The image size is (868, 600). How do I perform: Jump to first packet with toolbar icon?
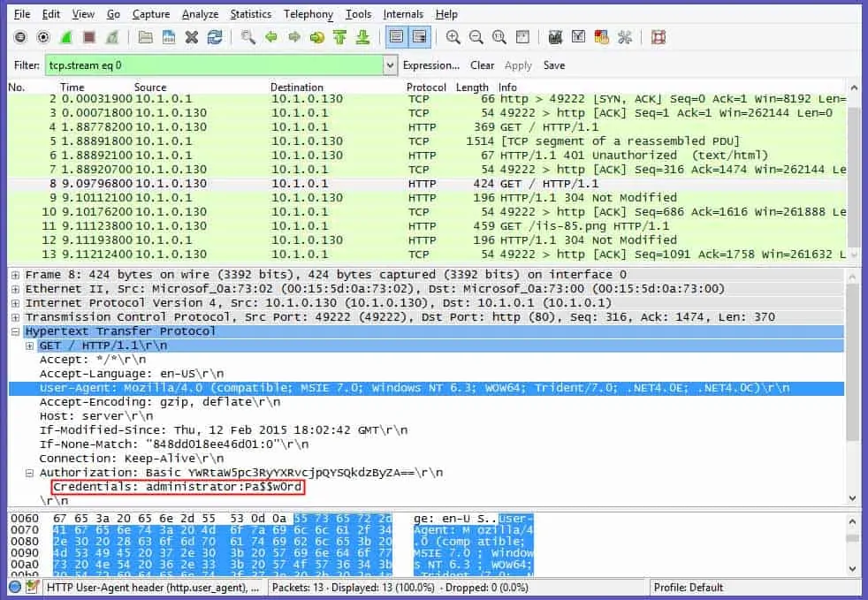tap(340, 37)
